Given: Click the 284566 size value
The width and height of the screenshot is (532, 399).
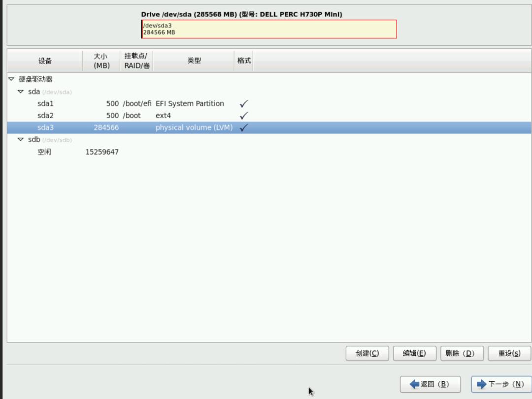Looking at the screenshot, I should click(106, 128).
